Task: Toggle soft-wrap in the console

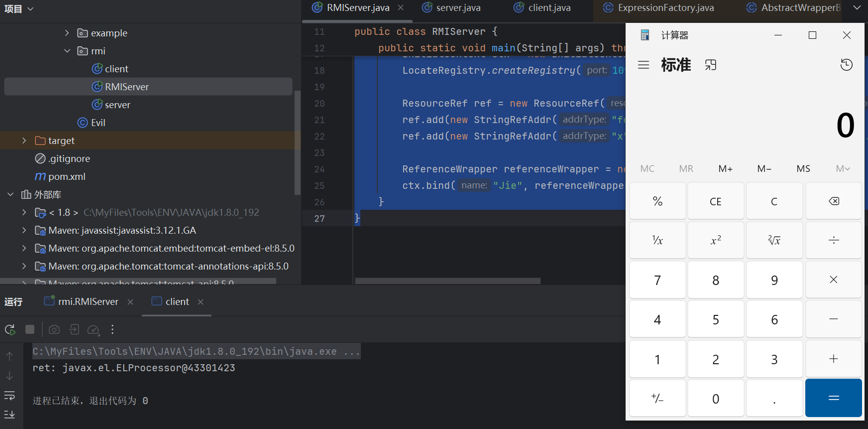Action: [9, 396]
